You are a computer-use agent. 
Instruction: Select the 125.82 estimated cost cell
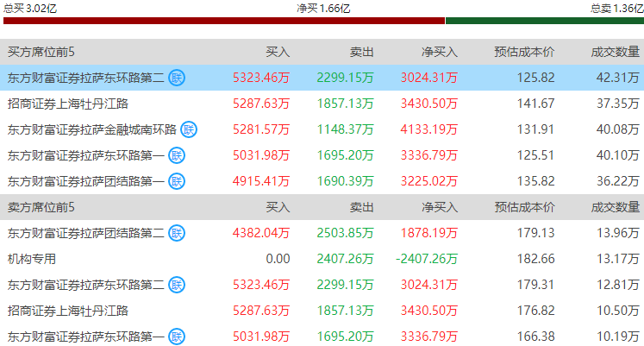[536, 78]
